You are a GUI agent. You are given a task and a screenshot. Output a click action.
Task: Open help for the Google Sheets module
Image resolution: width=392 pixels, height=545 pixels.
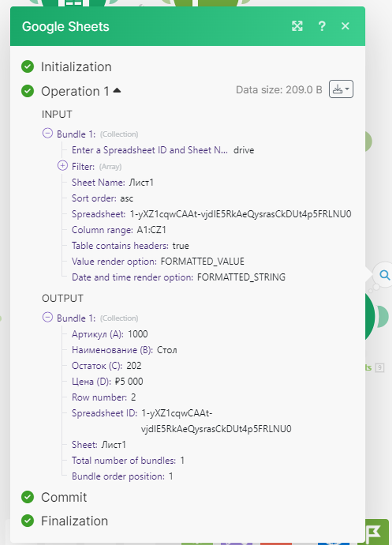(322, 26)
